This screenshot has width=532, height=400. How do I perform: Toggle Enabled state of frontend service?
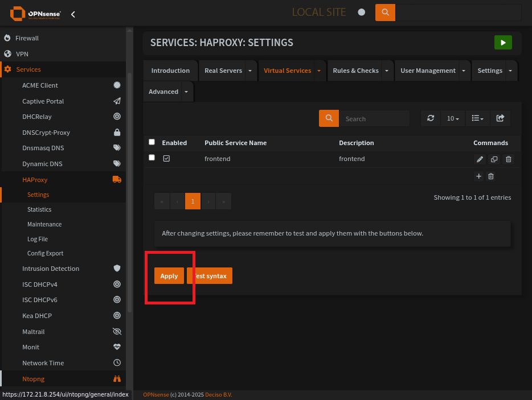click(x=166, y=158)
